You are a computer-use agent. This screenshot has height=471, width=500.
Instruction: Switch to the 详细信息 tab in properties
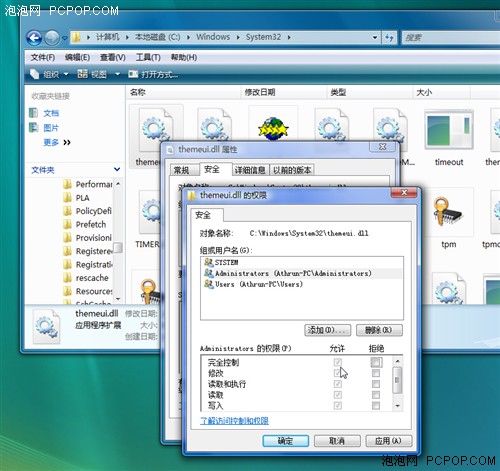click(x=250, y=170)
